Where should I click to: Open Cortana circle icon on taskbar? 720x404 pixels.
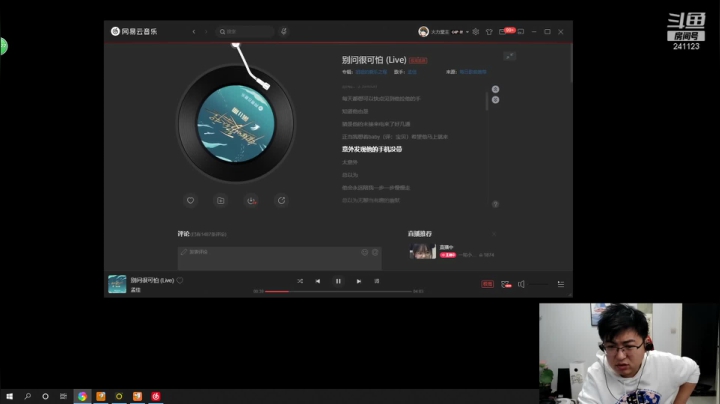pyautogui.click(x=45, y=396)
